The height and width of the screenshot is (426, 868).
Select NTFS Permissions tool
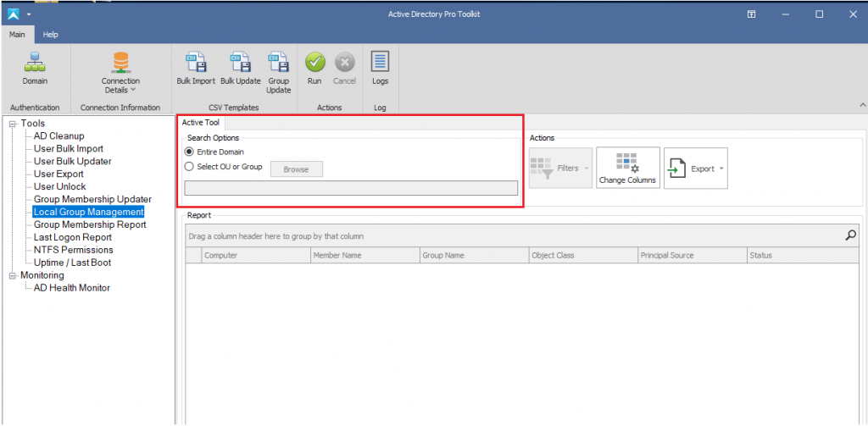click(74, 250)
